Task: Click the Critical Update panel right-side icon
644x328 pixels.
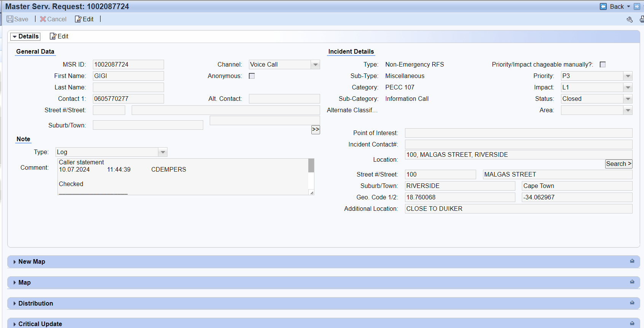Action: click(632, 323)
